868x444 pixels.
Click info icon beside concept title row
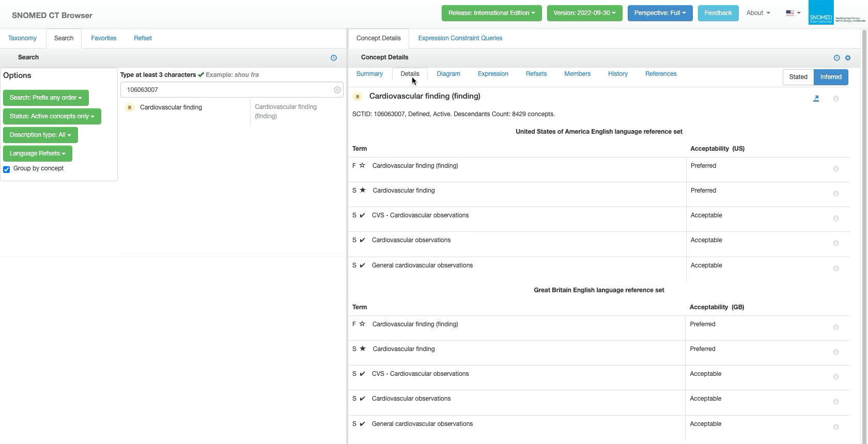point(836,99)
